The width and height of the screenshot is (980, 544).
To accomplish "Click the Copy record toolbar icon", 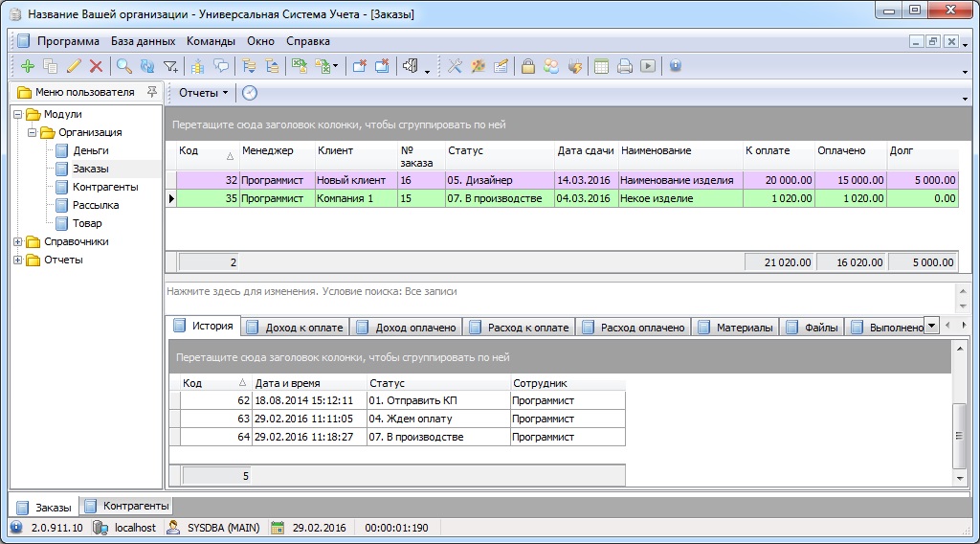I will [51, 66].
